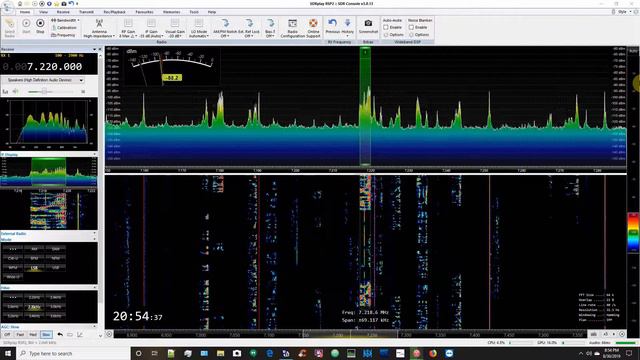The height and width of the screenshot is (360, 640).
Task: Stop the radio with the Stop button
Action: (x=40, y=27)
